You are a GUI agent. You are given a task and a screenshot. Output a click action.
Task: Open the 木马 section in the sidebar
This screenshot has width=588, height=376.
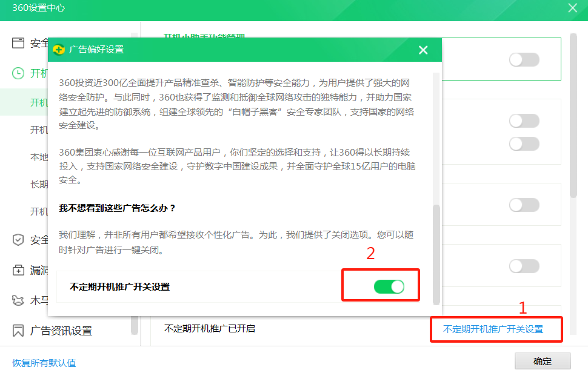39,300
